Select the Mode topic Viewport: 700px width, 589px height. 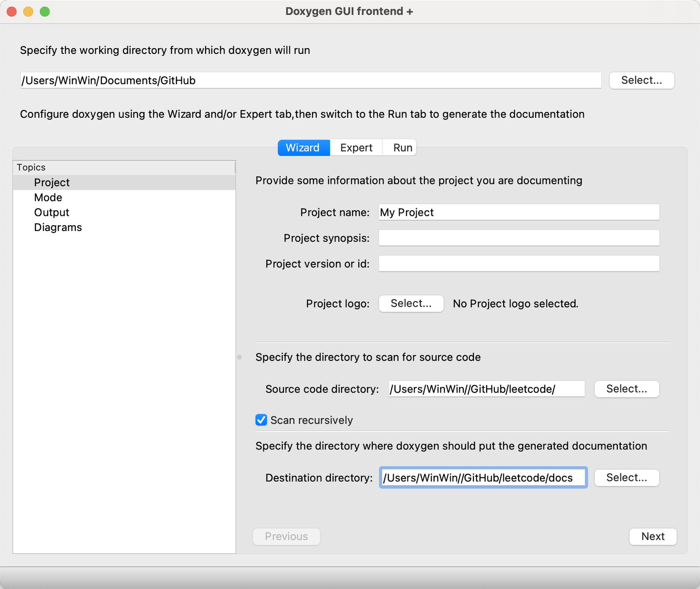(x=48, y=197)
